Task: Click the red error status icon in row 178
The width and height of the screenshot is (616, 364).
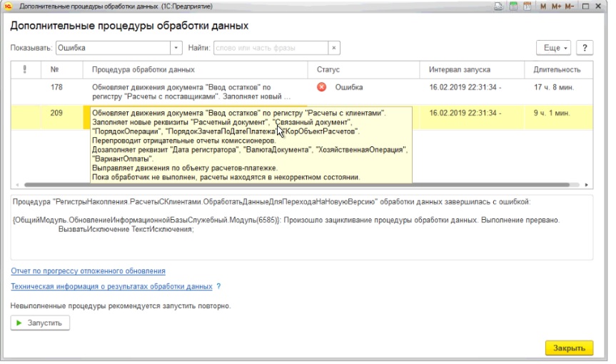Action: coord(321,87)
